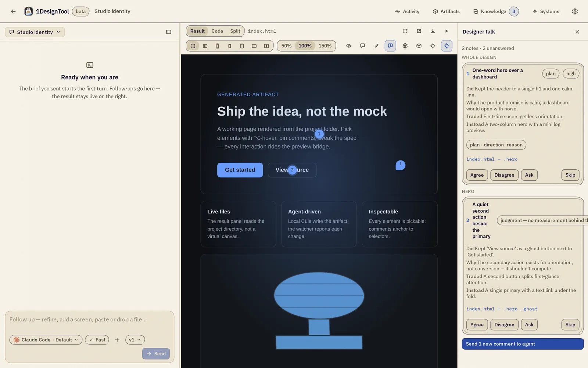The image size is (588, 368).
Task: Click comment pin 1 on hero text
Action: coord(319,134)
